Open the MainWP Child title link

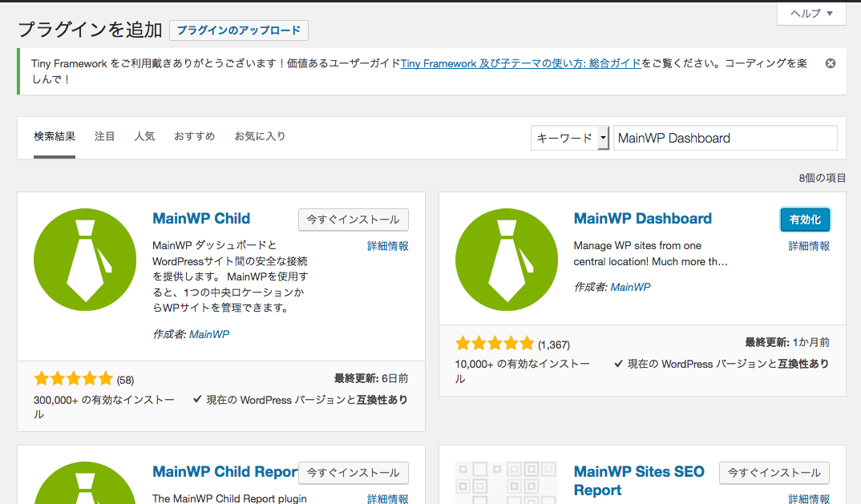[x=201, y=219]
